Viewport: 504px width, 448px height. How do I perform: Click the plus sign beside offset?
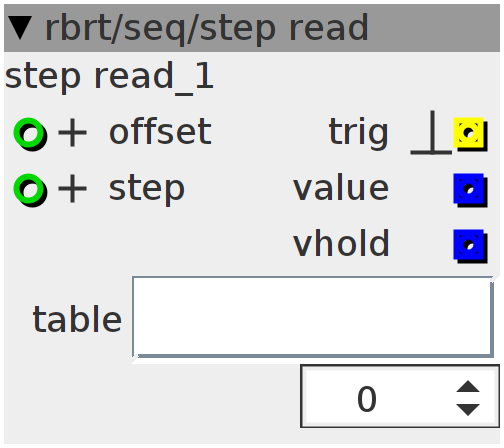click(72, 133)
